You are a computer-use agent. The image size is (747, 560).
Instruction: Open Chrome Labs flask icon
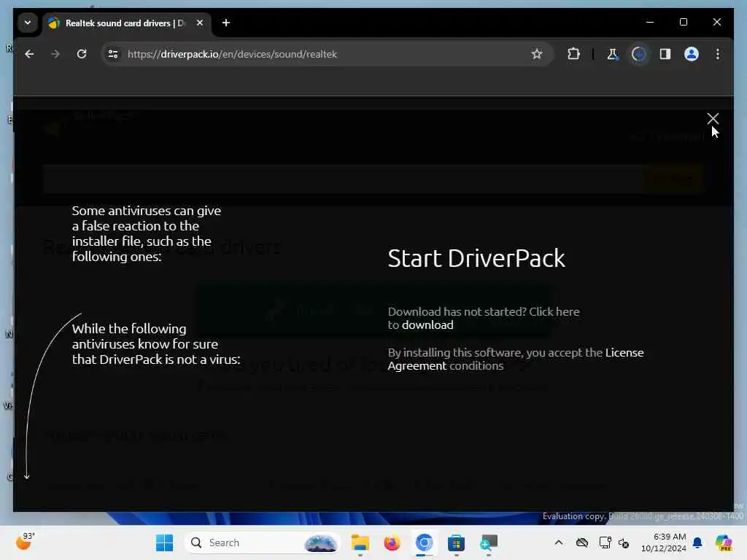pyautogui.click(x=613, y=54)
